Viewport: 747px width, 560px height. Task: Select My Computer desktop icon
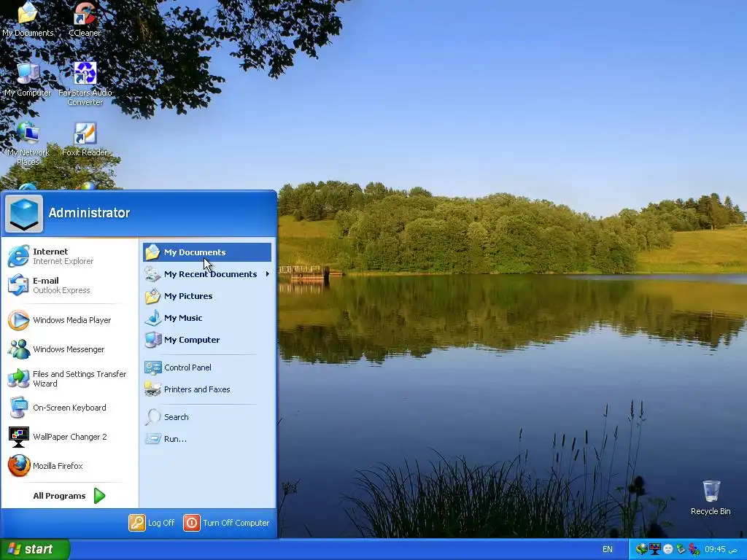[x=28, y=79]
